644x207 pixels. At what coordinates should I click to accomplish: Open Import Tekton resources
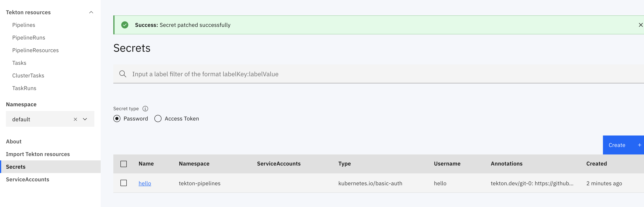coord(38,154)
